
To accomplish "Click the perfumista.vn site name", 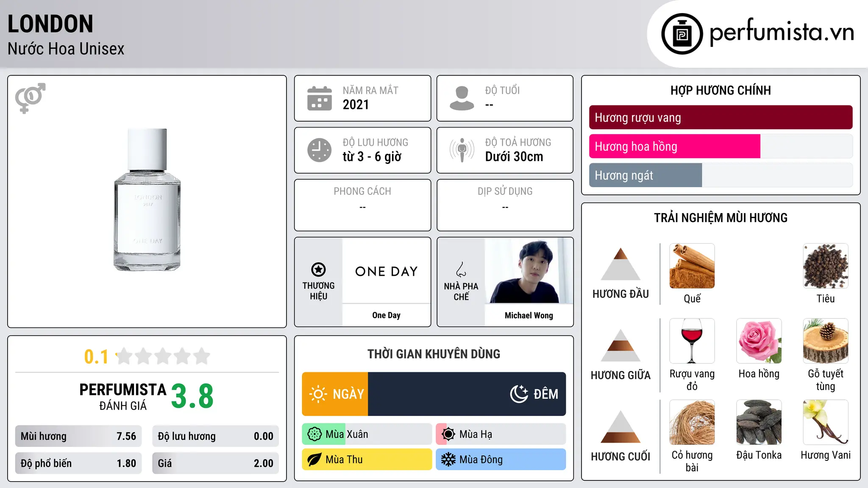I will pyautogui.click(x=782, y=32).
